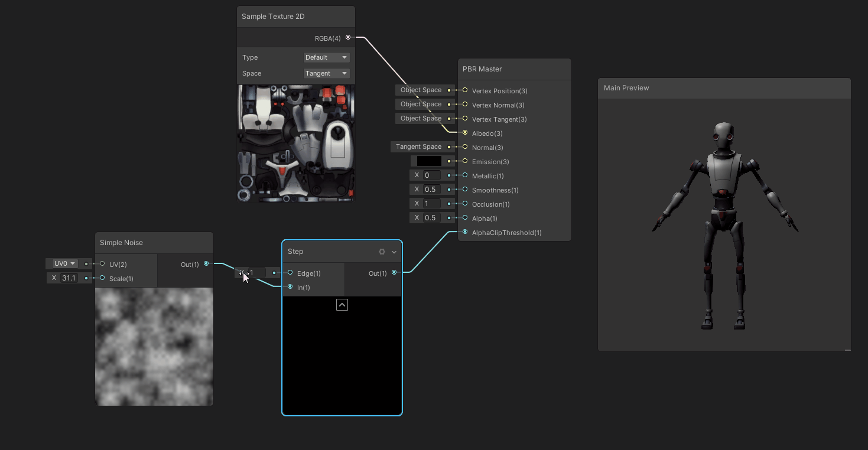The image size is (868, 450).
Task: Collapse the Step node preview with the caret button
Action: [x=342, y=305]
